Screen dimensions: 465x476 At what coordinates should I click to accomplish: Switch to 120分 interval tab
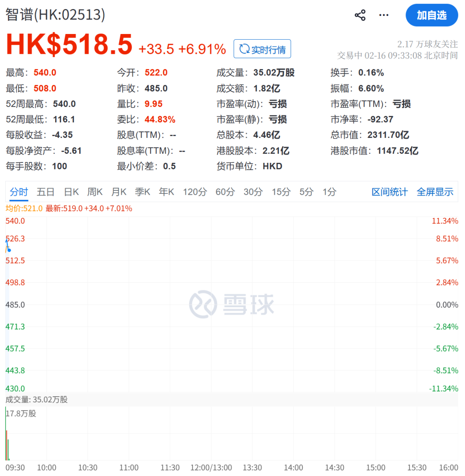pyautogui.click(x=195, y=192)
